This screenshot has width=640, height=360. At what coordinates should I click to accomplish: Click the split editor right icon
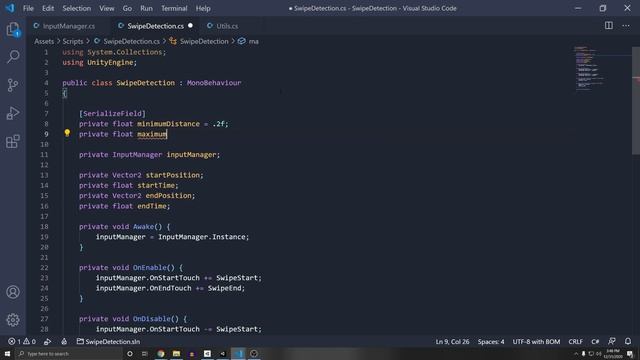point(609,26)
